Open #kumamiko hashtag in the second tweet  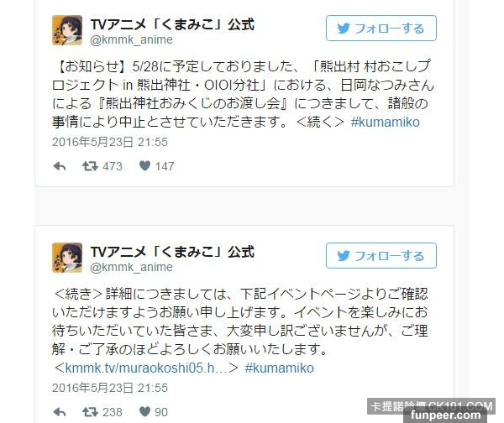279,368
